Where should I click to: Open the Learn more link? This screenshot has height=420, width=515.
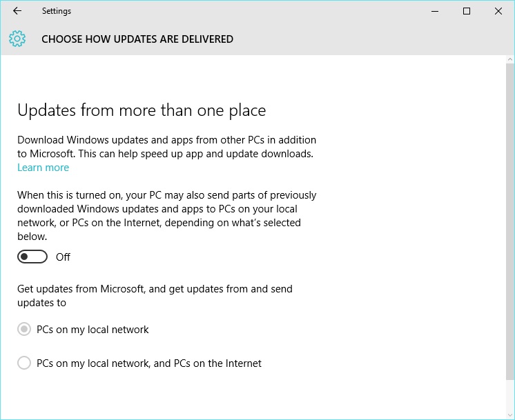click(43, 168)
